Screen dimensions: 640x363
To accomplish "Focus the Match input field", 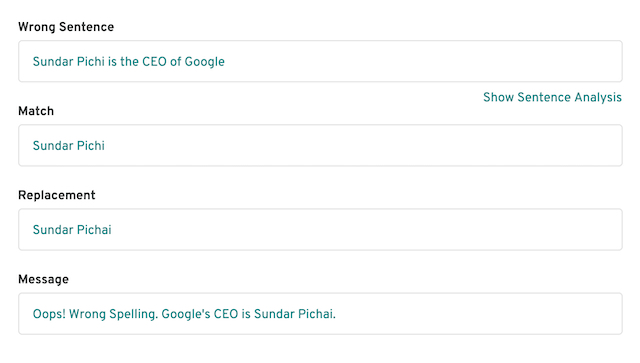I will [x=320, y=145].
